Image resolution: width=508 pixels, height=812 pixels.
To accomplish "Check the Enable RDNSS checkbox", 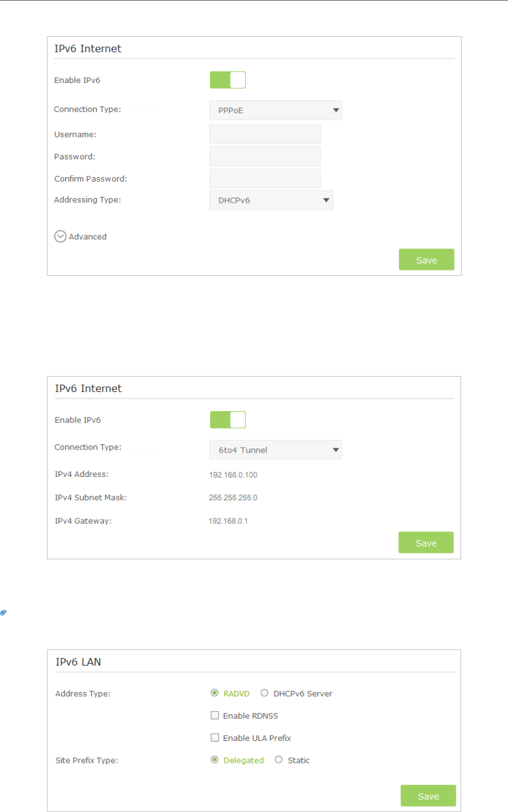I will pos(215,716).
